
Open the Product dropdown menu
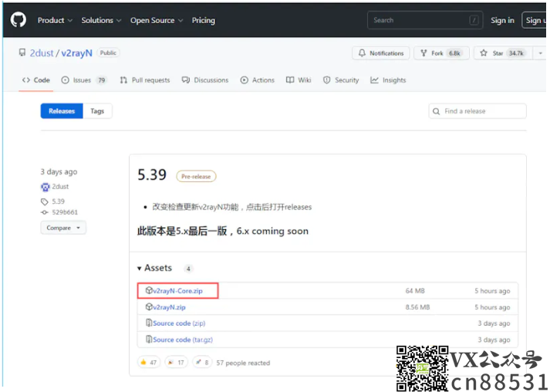tap(55, 20)
